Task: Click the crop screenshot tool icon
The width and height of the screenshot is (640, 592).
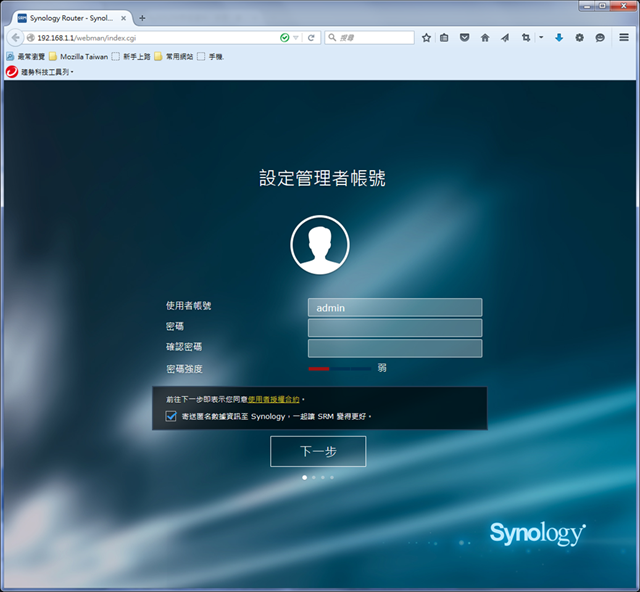Action: (526, 38)
